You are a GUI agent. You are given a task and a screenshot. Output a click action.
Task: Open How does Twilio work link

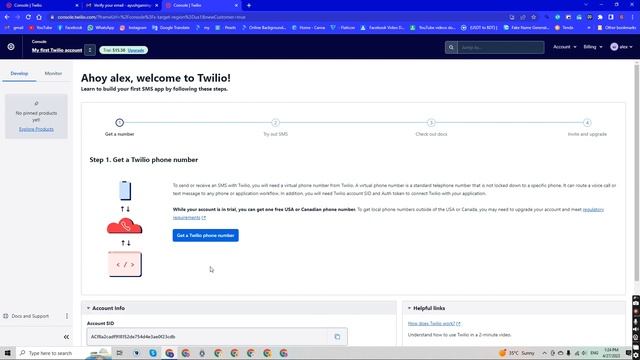(x=434, y=323)
